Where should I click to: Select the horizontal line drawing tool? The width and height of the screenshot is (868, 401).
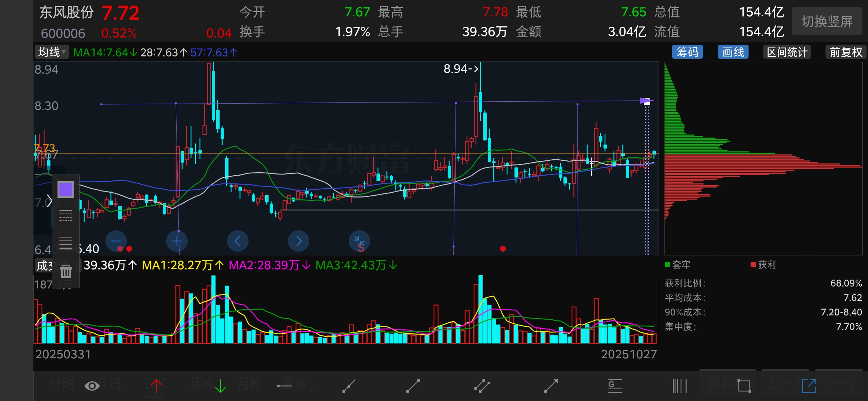(285, 386)
